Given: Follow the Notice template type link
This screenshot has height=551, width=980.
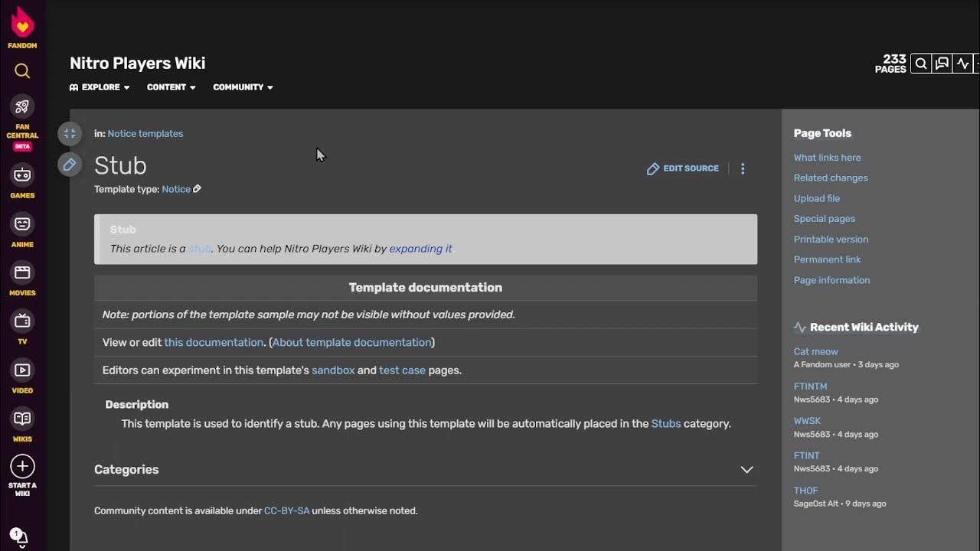Looking at the screenshot, I should 176,189.
